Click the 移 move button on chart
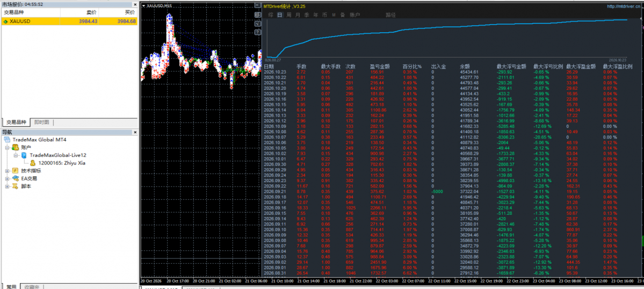Screen dimensions: 644x289 (x=257, y=15)
